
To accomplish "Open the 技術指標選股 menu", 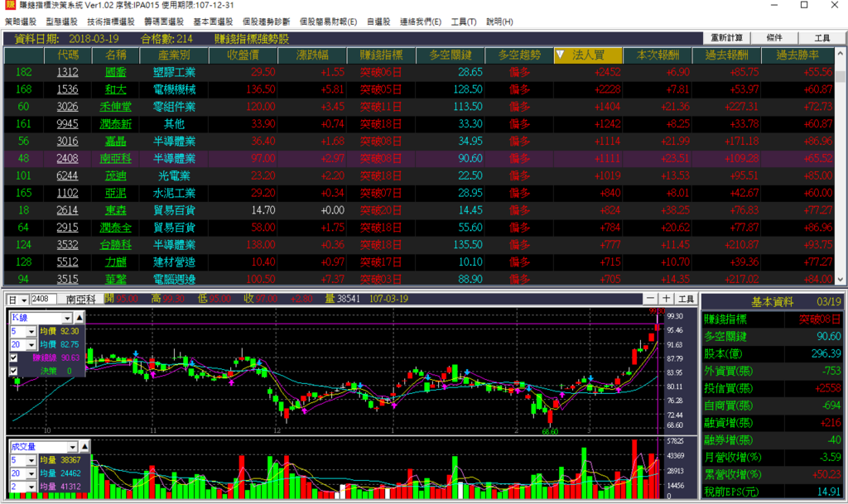I will 111,22.
